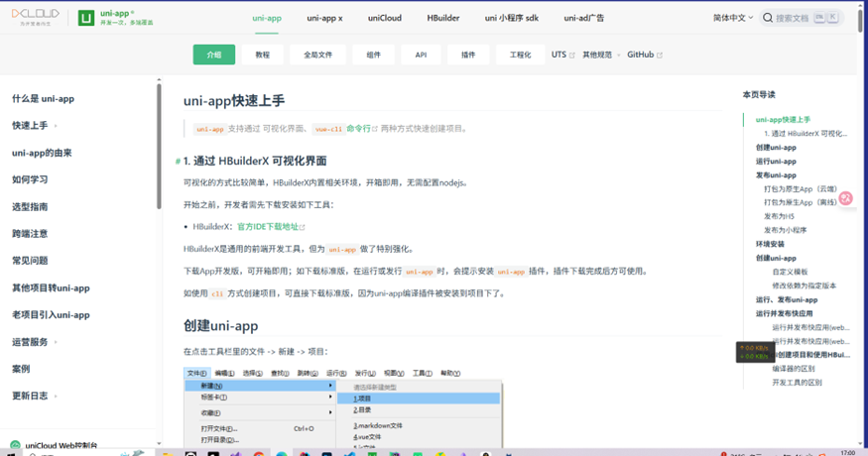Open the 其他规范 dropdown menu
The width and height of the screenshot is (868, 456).
600,55
